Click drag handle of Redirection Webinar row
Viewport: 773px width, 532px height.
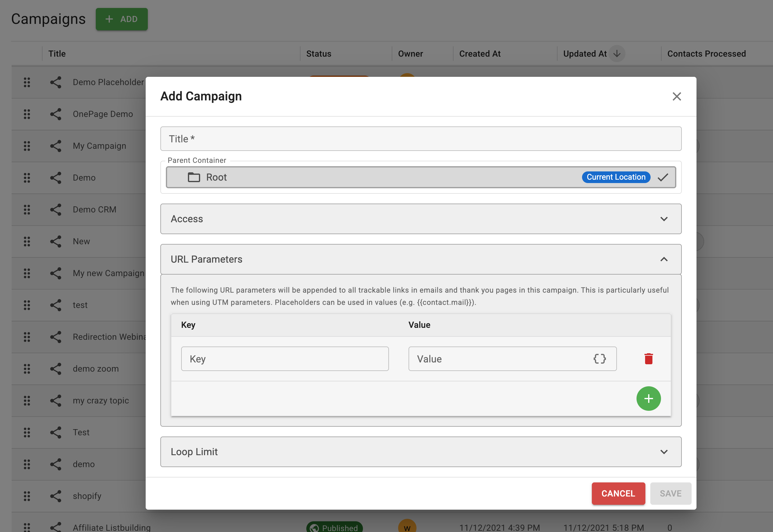27,337
